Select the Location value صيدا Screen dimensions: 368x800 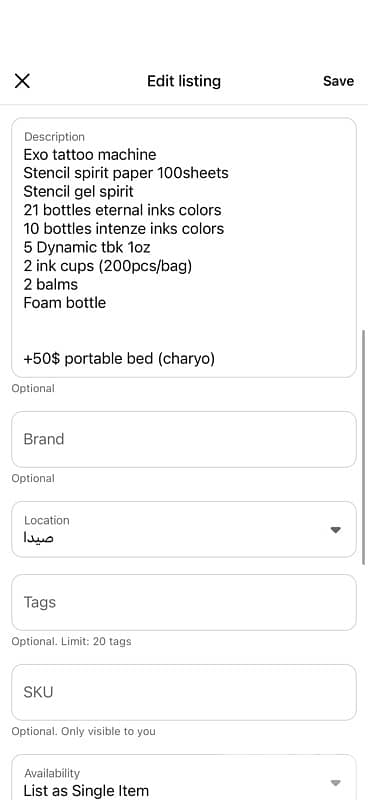point(39,538)
